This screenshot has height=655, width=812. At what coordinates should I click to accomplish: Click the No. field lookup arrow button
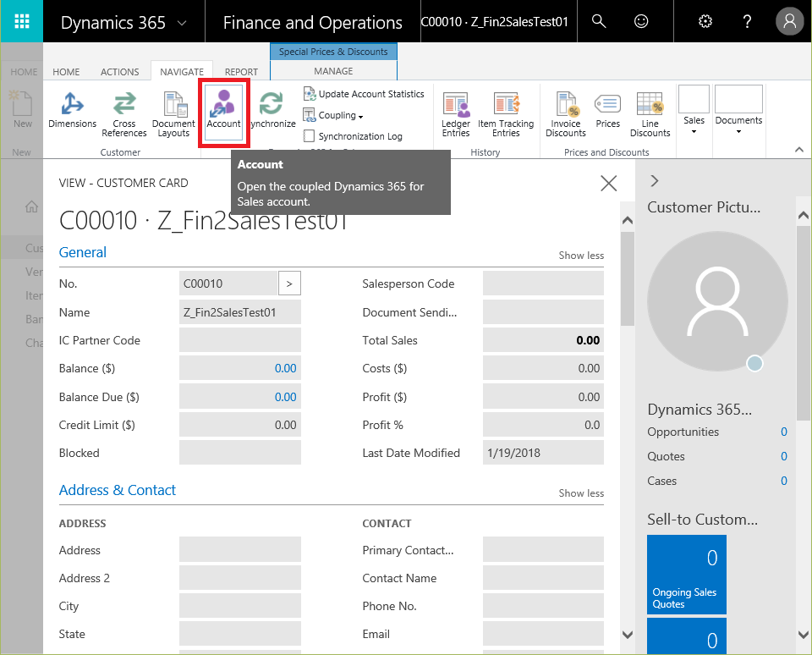tap(289, 283)
